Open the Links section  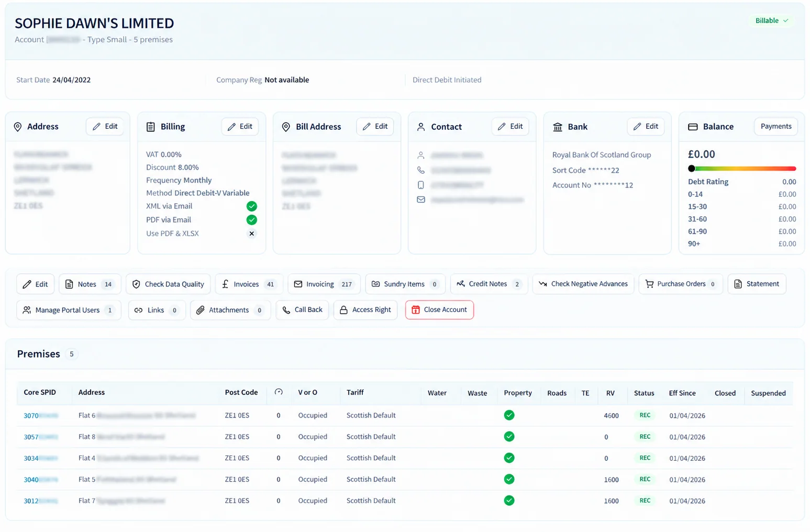pos(157,310)
